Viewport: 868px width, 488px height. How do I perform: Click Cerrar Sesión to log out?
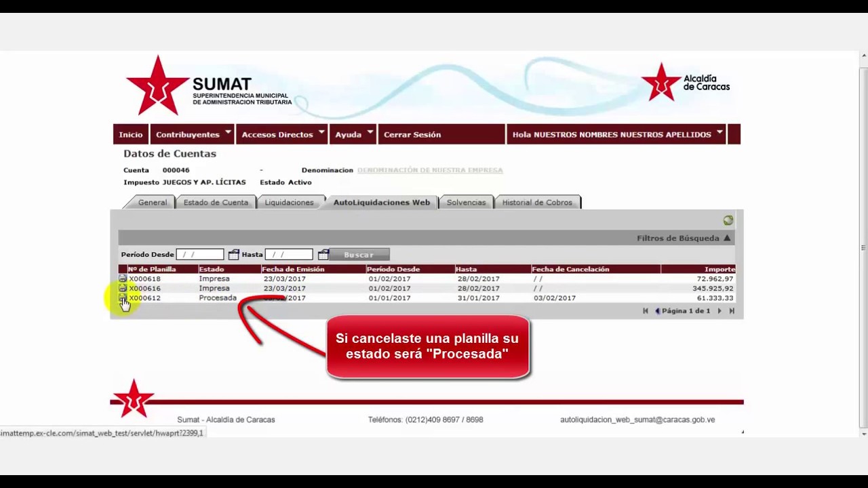click(412, 134)
